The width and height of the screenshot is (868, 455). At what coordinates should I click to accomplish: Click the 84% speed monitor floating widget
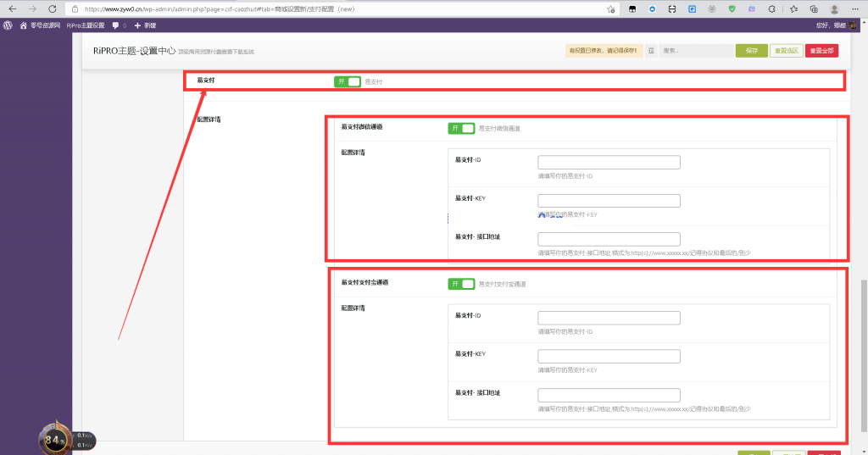coord(54,440)
